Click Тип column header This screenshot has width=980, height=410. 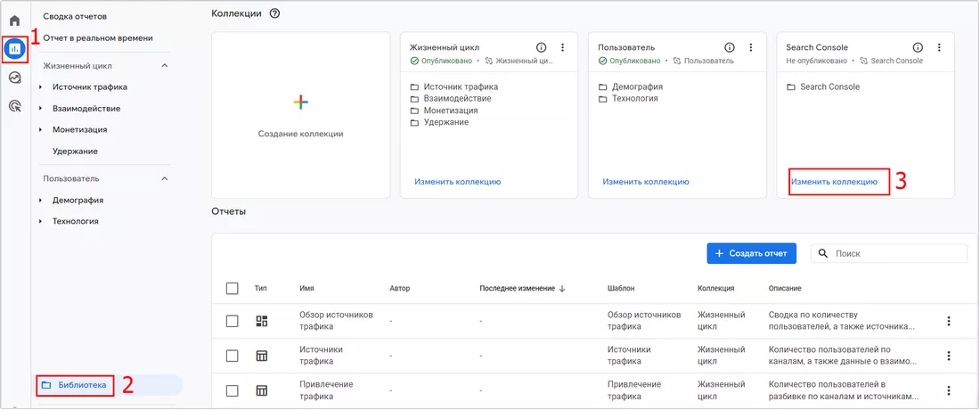point(261,288)
